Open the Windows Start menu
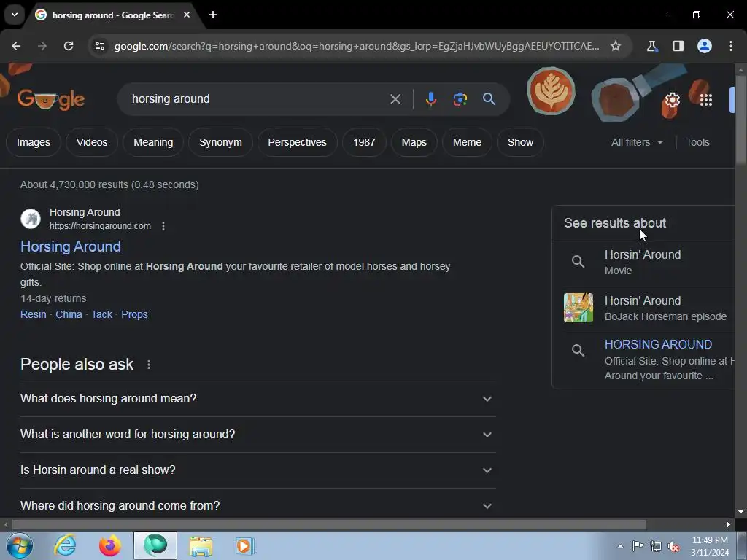The height and width of the screenshot is (560, 747). pos(20,545)
